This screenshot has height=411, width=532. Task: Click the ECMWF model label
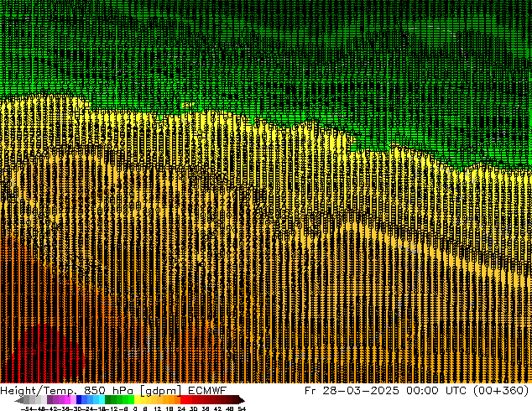tap(207, 390)
